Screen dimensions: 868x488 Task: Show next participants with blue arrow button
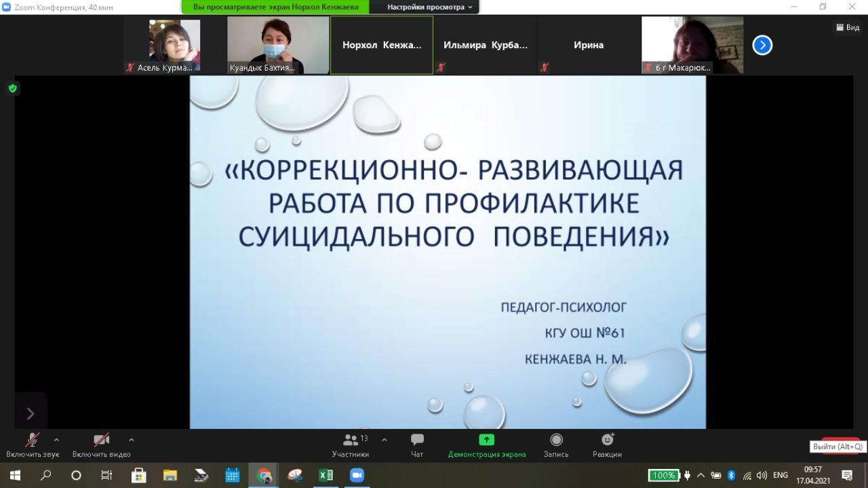[762, 45]
